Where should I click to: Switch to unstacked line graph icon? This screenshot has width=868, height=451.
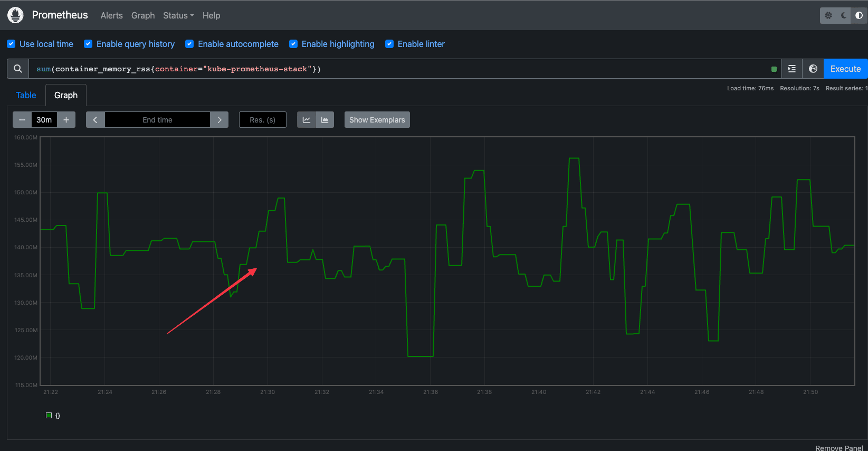(x=307, y=120)
